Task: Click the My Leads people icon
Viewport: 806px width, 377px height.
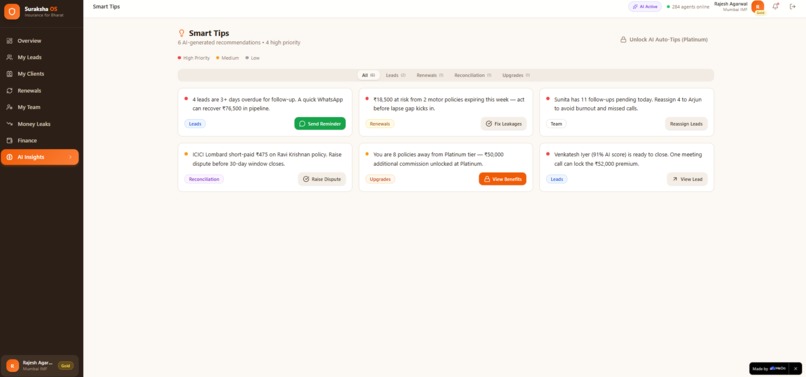Action: coord(9,57)
